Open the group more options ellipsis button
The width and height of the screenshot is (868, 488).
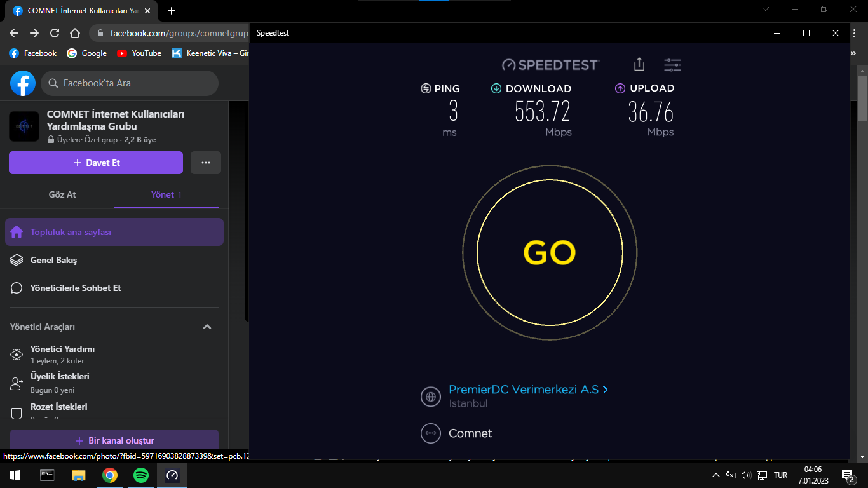(206, 163)
